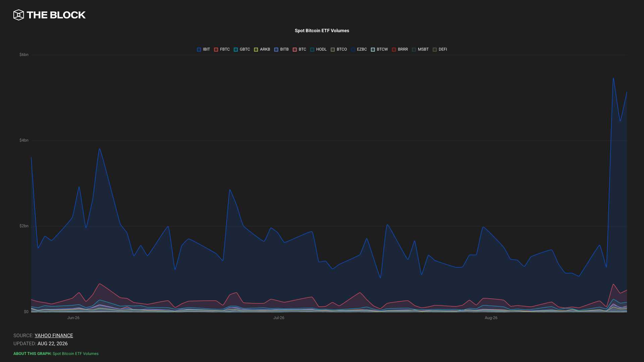The width and height of the screenshot is (644, 362).
Task: Click The Block cube logo icon
Action: point(19,15)
